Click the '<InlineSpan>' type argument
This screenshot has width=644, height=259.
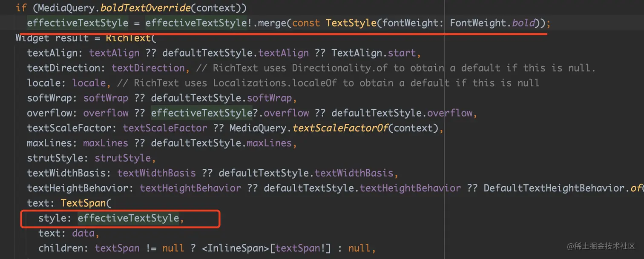point(236,248)
